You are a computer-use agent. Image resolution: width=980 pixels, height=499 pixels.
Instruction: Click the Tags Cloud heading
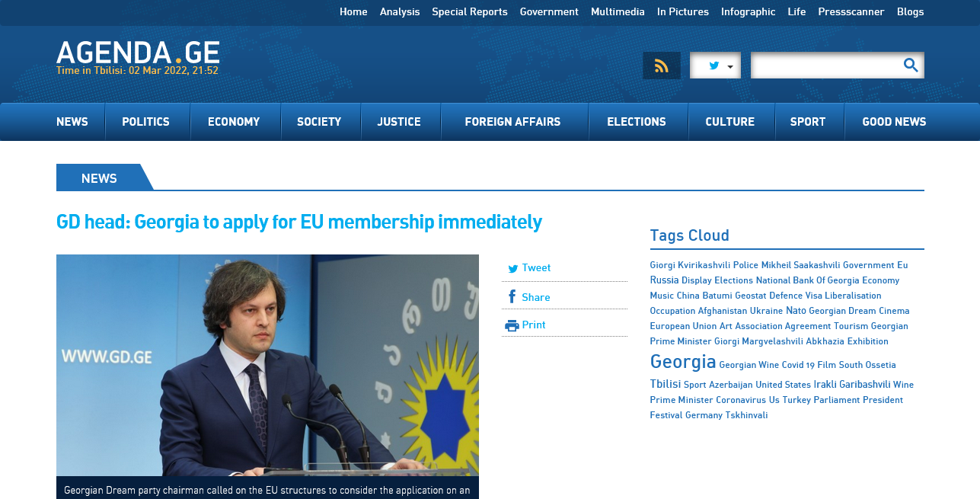[690, 235]
